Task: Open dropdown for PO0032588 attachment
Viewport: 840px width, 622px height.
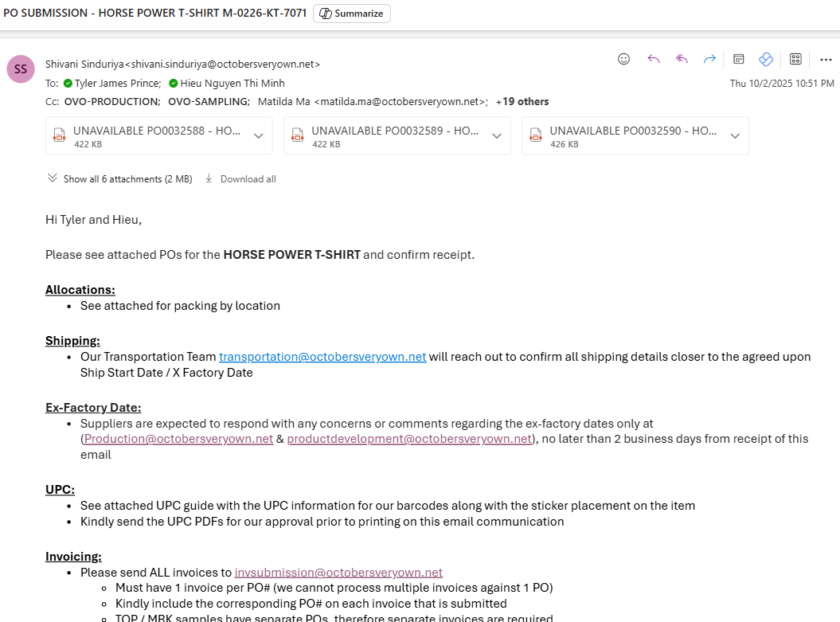Action: click(x=258, y=136)
